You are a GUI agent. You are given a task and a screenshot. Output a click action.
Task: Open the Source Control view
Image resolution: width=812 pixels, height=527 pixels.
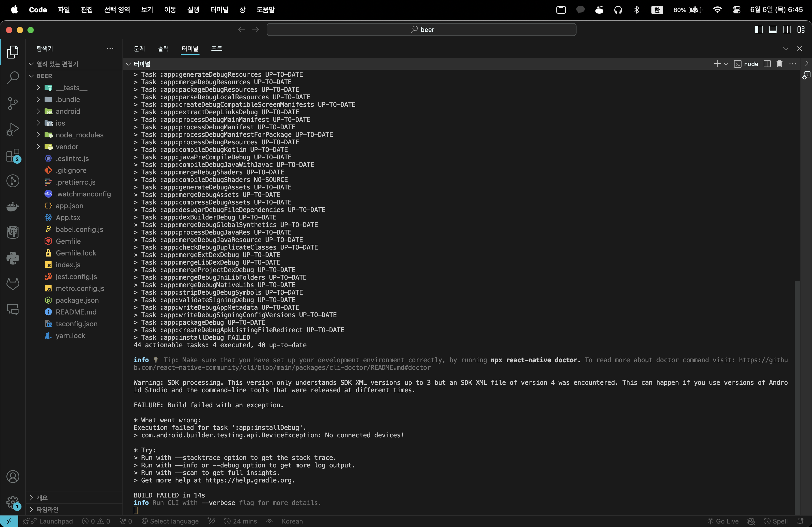pyautogui.click(x=13, y=103)
